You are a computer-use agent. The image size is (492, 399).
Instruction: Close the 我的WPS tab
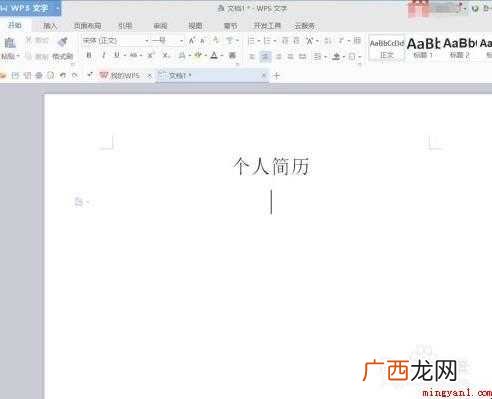click(150, 76)
